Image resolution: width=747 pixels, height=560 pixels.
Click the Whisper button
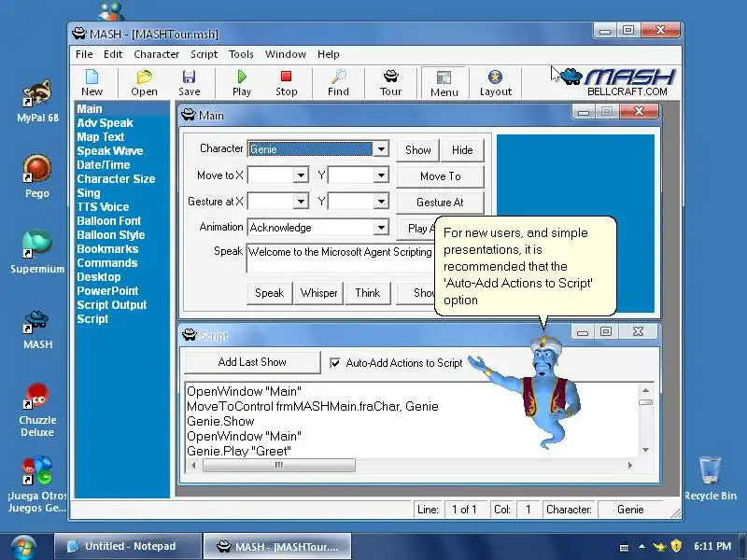coord(318,293)
